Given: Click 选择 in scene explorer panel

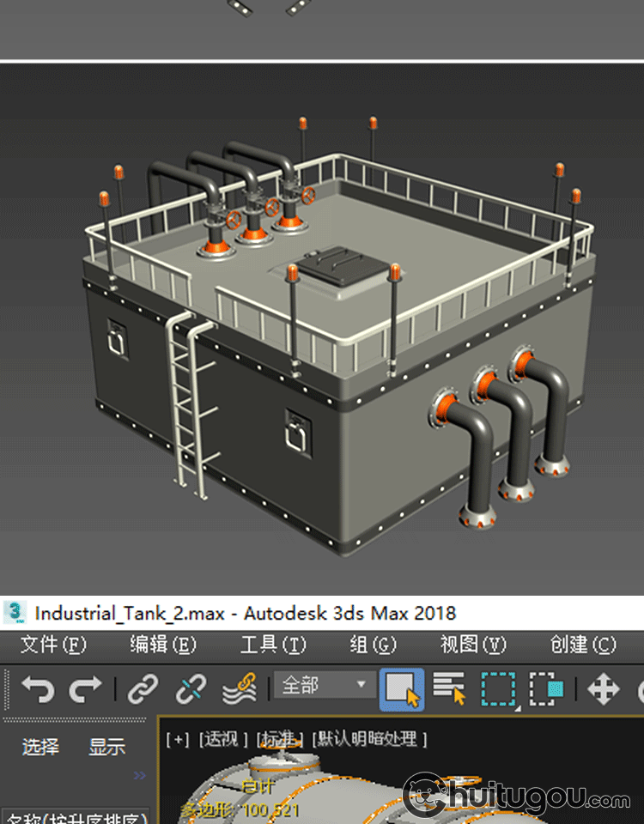Looking at the screenshot, I should point(40,747).
